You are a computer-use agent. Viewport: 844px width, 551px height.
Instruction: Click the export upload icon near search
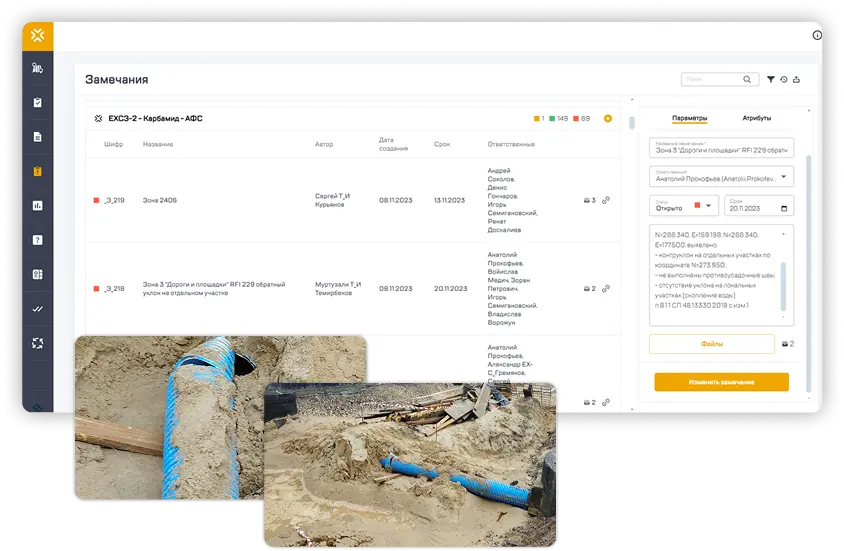click(797, 80)
